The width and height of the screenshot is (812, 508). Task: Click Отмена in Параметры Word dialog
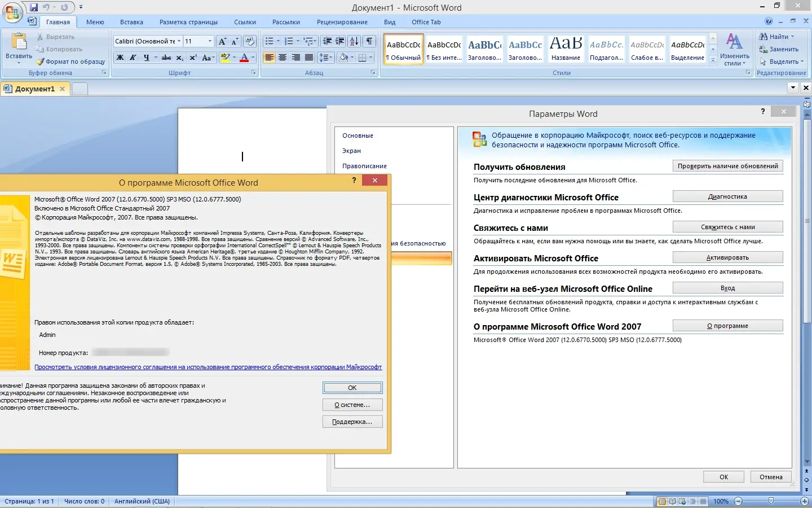click(x=771, y=477)
